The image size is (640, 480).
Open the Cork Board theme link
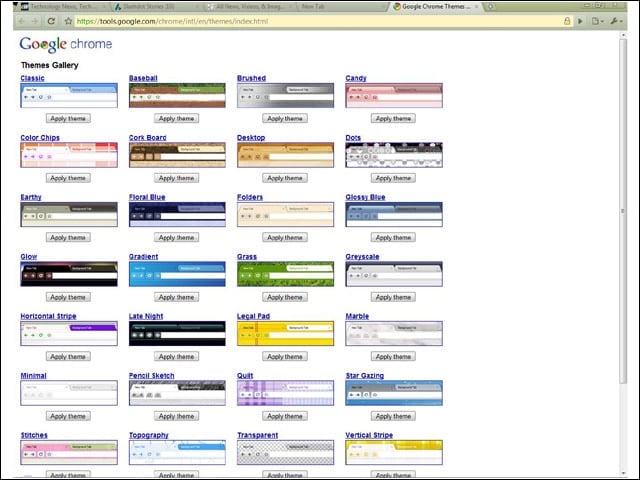point(147,138)
